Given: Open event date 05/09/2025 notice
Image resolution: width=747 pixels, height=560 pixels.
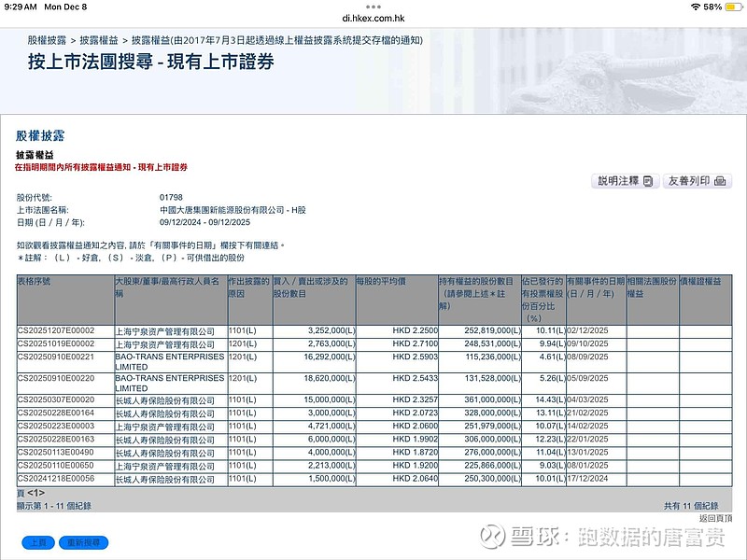Looking at the screenshot, I should (587, 378).
